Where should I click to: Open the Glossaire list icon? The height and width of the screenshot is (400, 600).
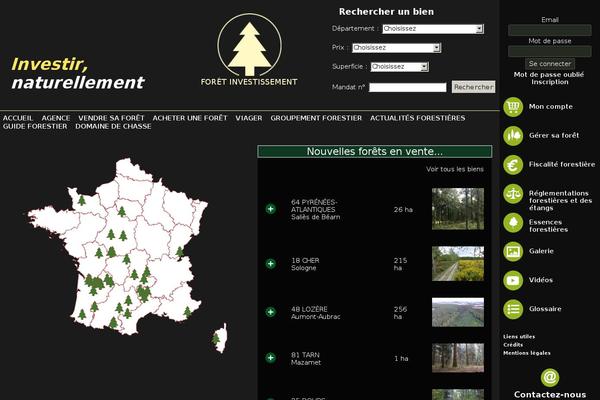pos(513,309)
